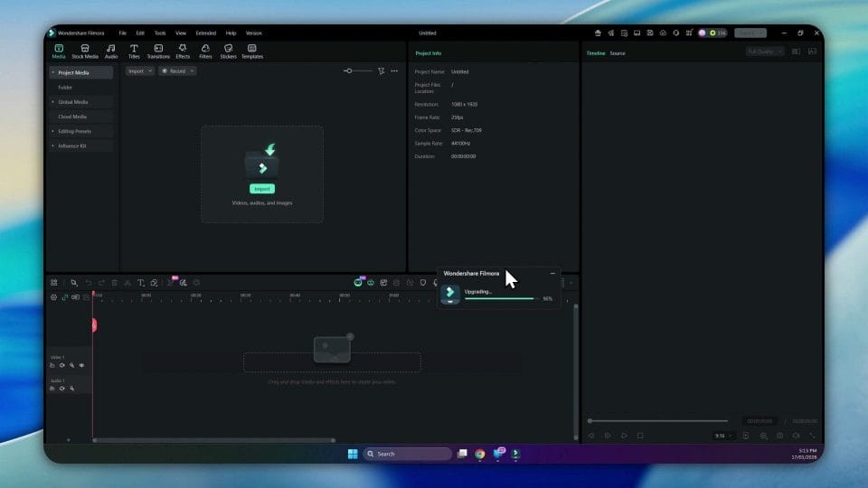Viewport: 868px width, 488px height.
Task: Open the Templates tab
Action: [252, 51]
